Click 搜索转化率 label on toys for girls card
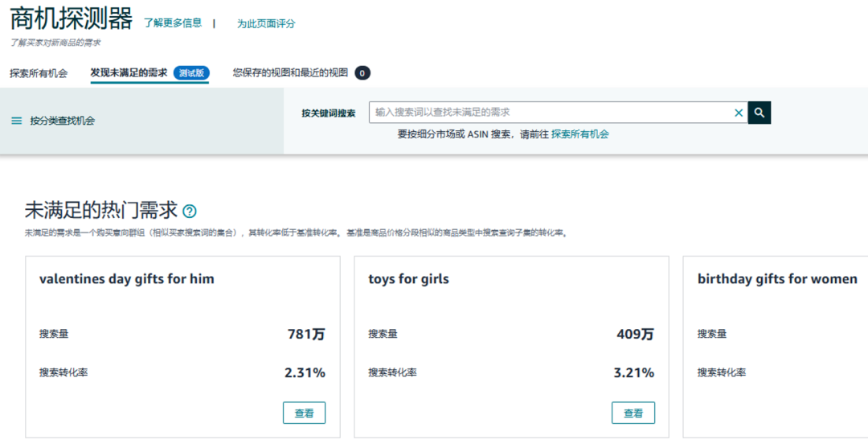This screenshot has width=868, height=444. click(392, 372)
